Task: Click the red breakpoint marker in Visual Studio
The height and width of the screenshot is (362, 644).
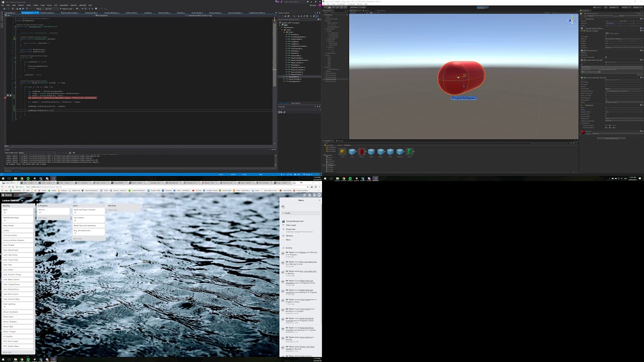Action: click(5, 98)
